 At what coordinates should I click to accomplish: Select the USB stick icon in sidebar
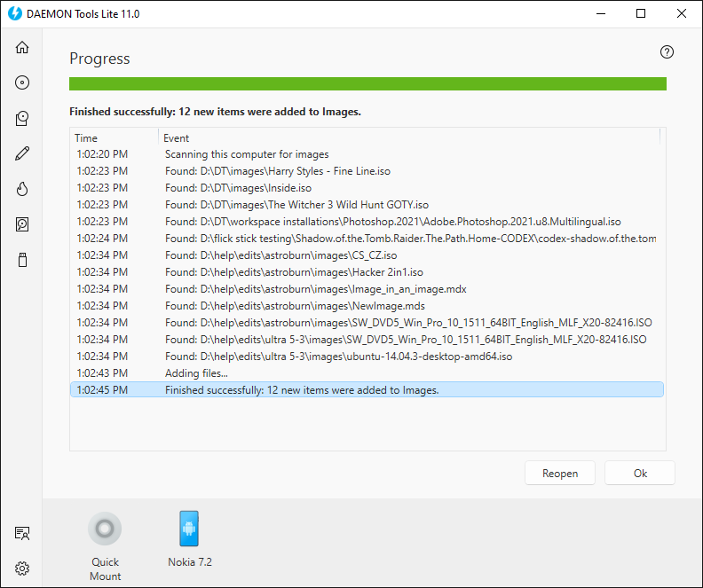pos(22,260)
